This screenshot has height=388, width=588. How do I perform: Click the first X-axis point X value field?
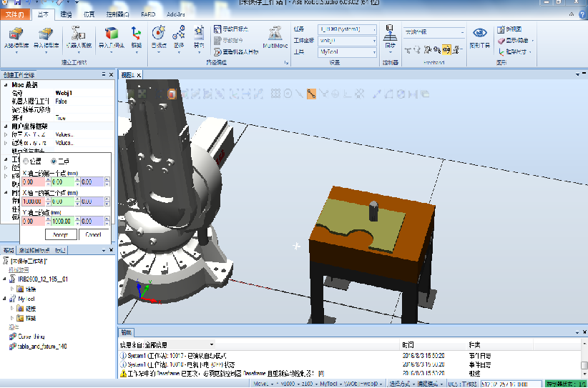click(x=33, y=182)
